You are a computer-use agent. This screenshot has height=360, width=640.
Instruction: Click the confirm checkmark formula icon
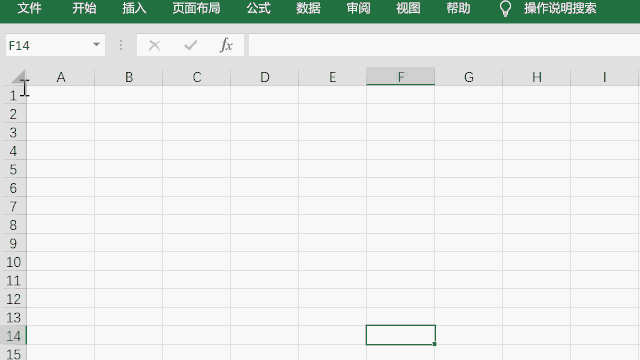pyautogui.click(x=190, y=45)
